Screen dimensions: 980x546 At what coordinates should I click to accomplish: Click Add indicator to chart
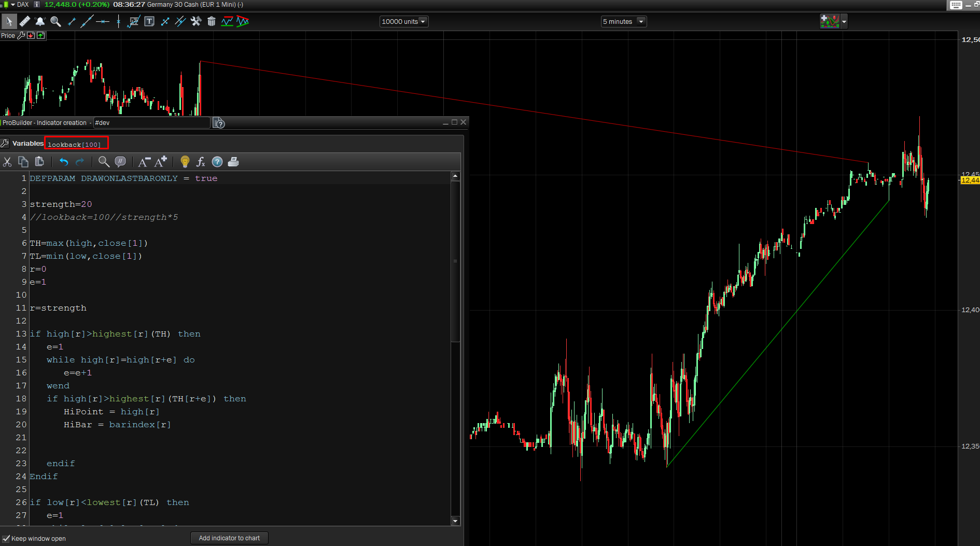[229, 538]
